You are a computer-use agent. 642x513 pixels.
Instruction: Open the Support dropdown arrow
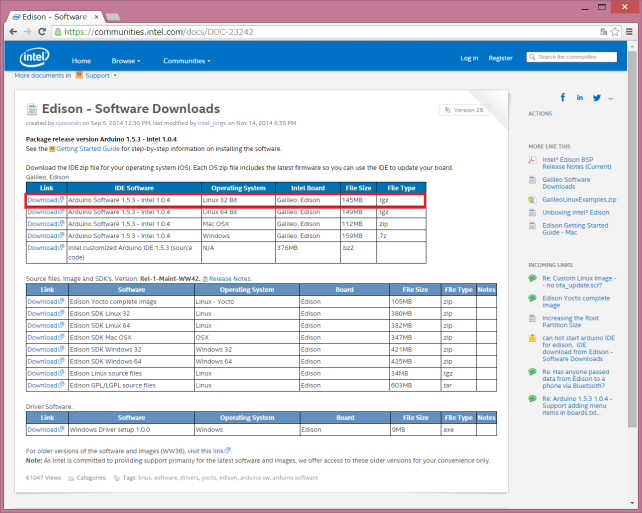[115, 75]
